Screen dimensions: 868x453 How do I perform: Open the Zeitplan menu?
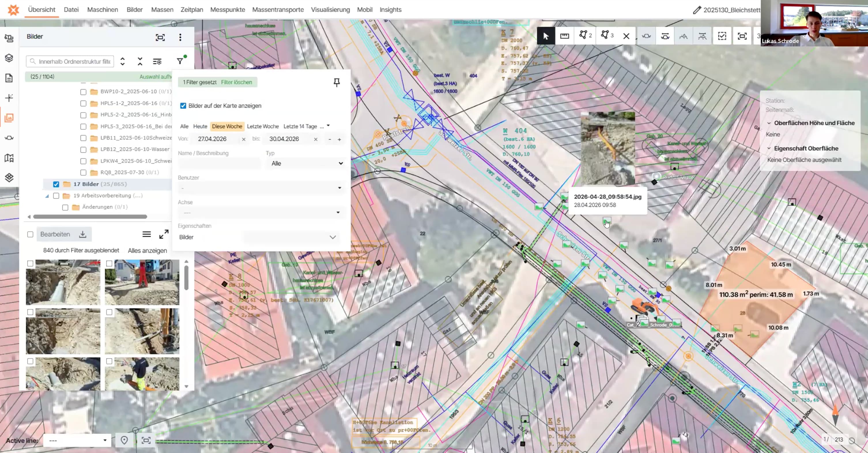[192, 10]
